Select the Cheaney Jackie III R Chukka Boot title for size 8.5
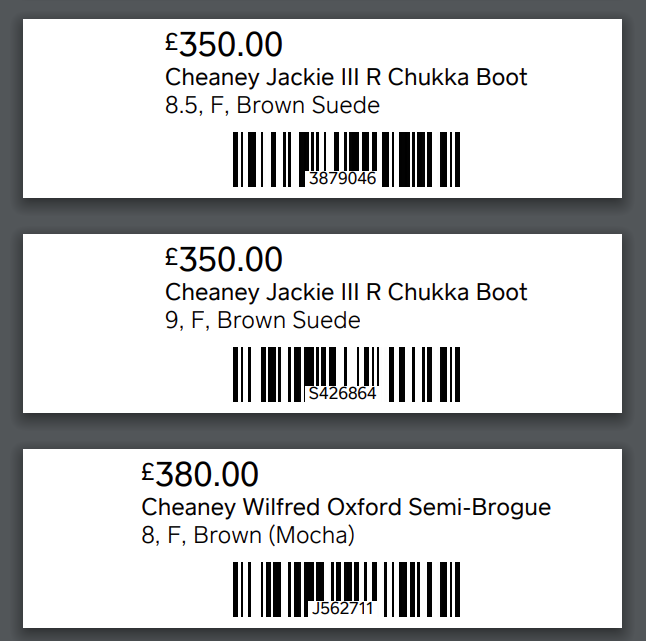Screen dimensions: 646x641 (346, 77)
